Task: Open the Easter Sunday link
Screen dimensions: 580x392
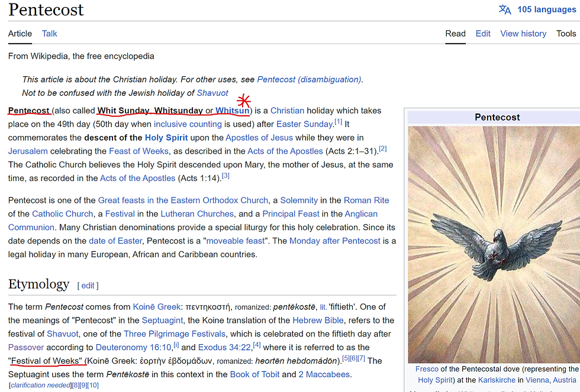Action: [304, 124]
